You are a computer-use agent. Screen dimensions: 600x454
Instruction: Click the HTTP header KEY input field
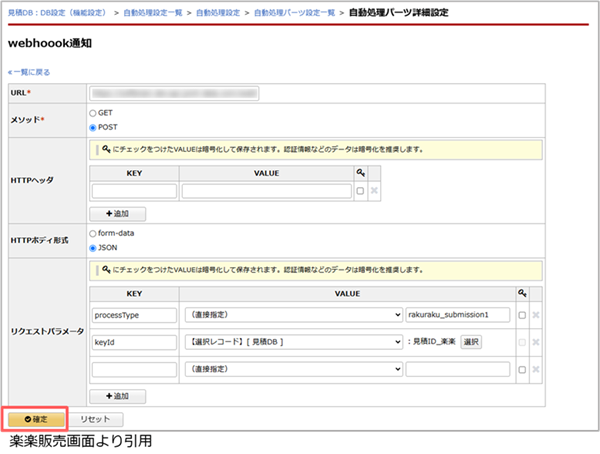click(x=134, y=191)
